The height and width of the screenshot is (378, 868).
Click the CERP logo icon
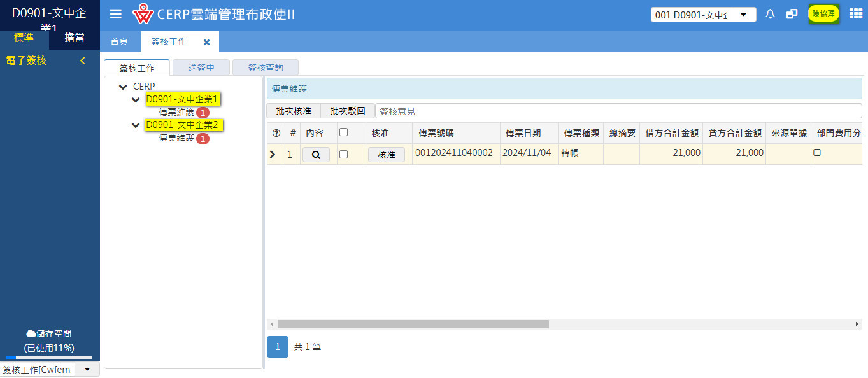tap(143, 14)
